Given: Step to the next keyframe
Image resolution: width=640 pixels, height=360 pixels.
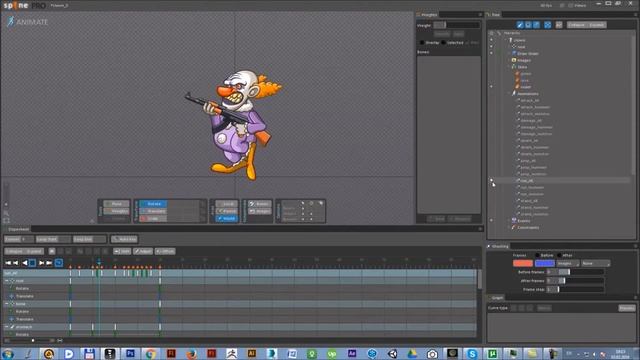Looking at the screenshot, I should click(x=41, y=263).
